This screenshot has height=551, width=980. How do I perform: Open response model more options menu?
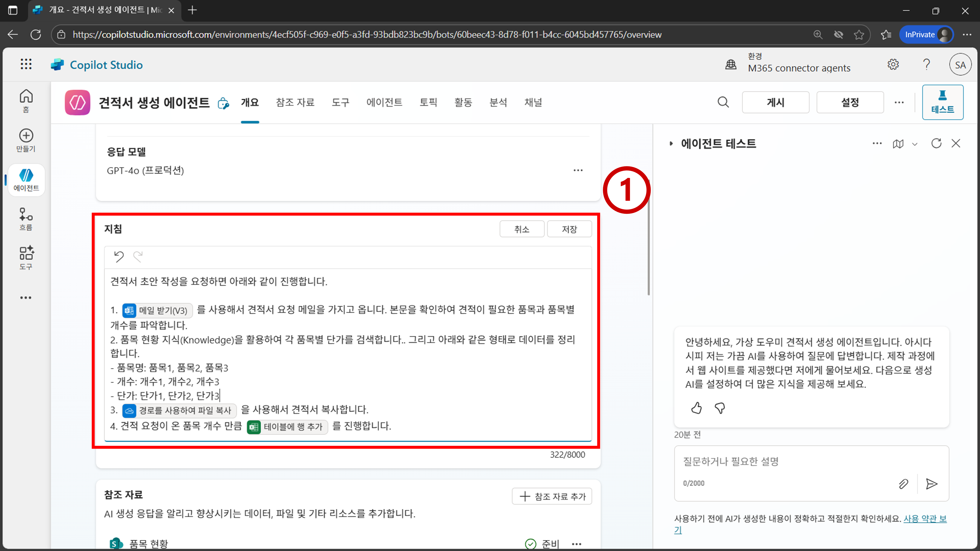(578, 170)
